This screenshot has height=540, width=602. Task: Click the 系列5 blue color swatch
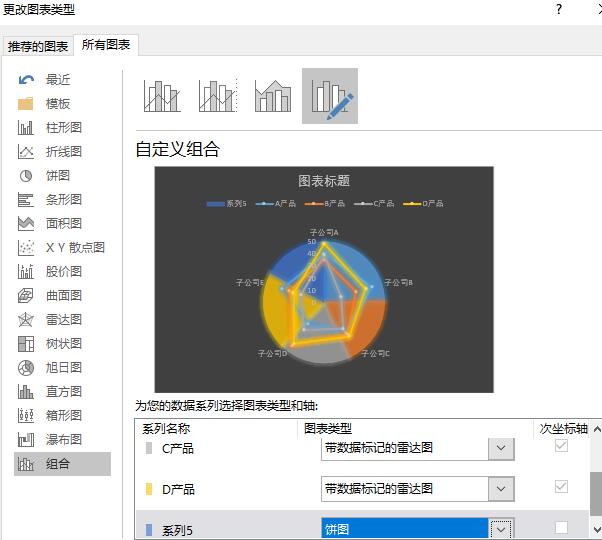[x=149, y=530]
